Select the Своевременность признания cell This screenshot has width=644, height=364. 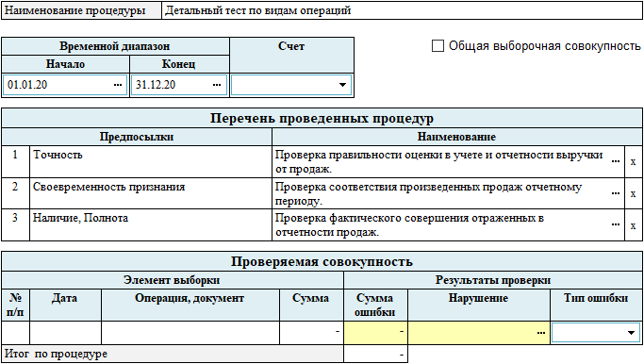[x=151, y=193]
